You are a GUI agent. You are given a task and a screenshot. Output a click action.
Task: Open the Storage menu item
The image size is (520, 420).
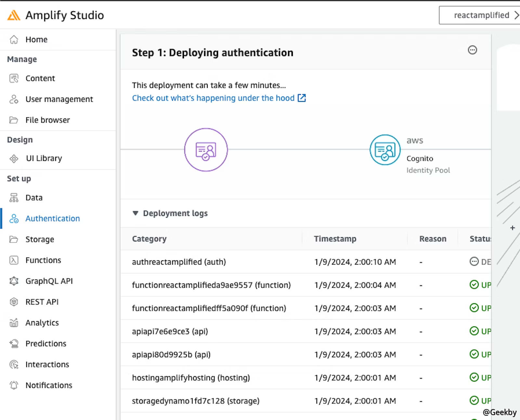tap(40, 240)
